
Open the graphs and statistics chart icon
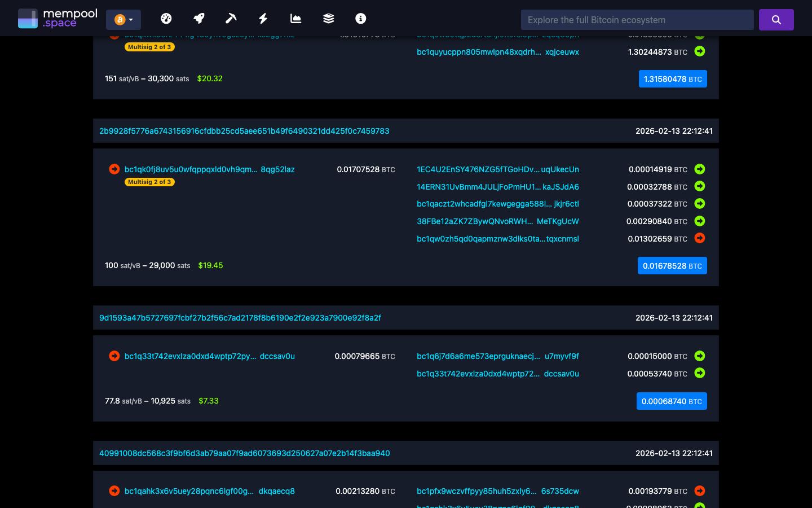[x=295, y=18]
